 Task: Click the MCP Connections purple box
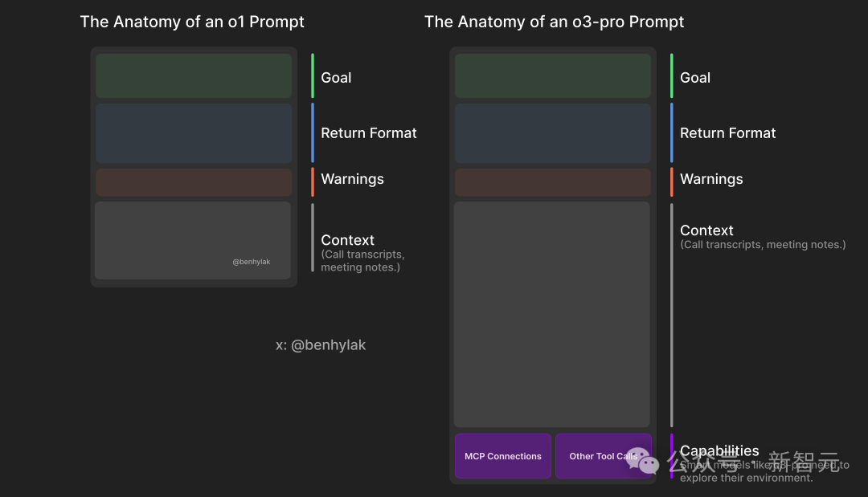502,456
